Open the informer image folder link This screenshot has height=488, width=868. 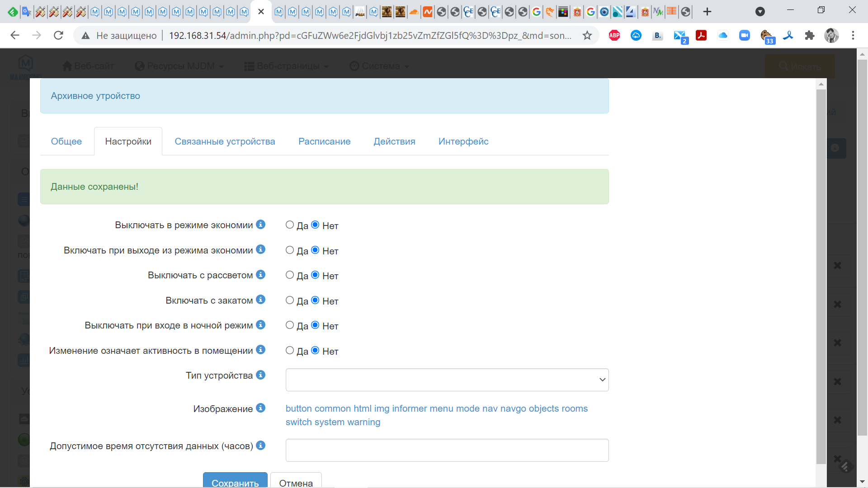point(409,408)
